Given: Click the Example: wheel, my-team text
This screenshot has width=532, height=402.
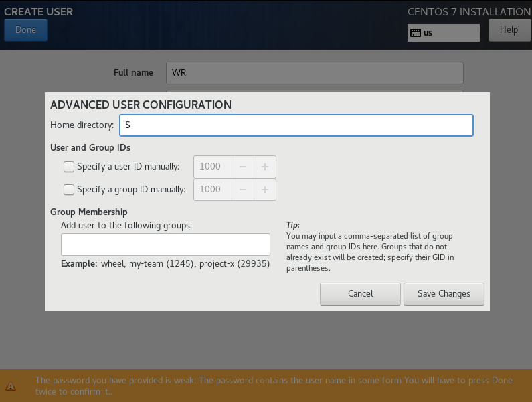Looking at the screenshot, I should point(165,264).
